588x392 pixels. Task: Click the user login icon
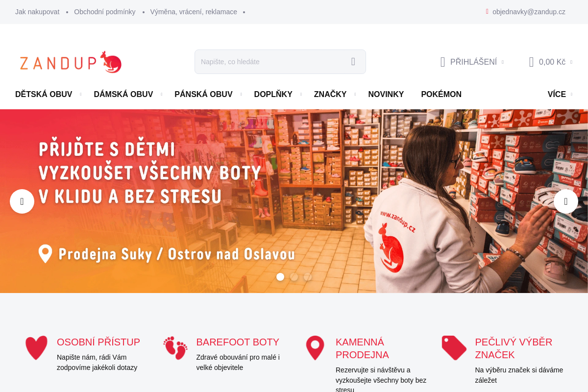click(442, 62)
